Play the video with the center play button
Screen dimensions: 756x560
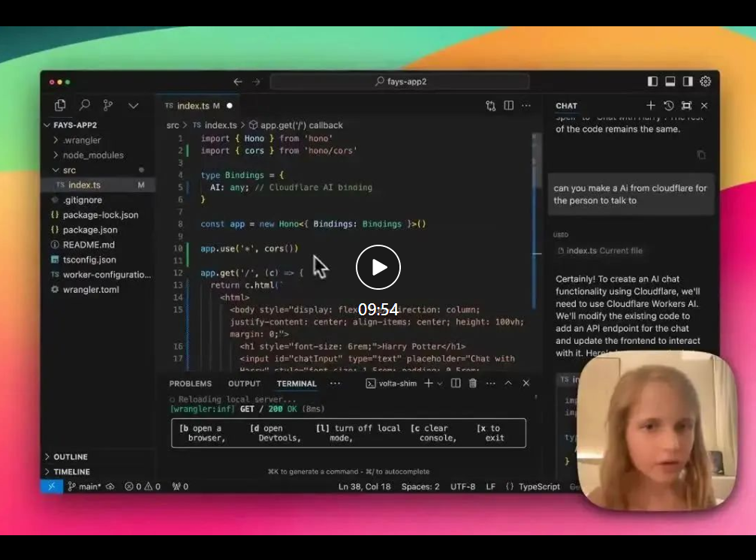click(378, 267)
